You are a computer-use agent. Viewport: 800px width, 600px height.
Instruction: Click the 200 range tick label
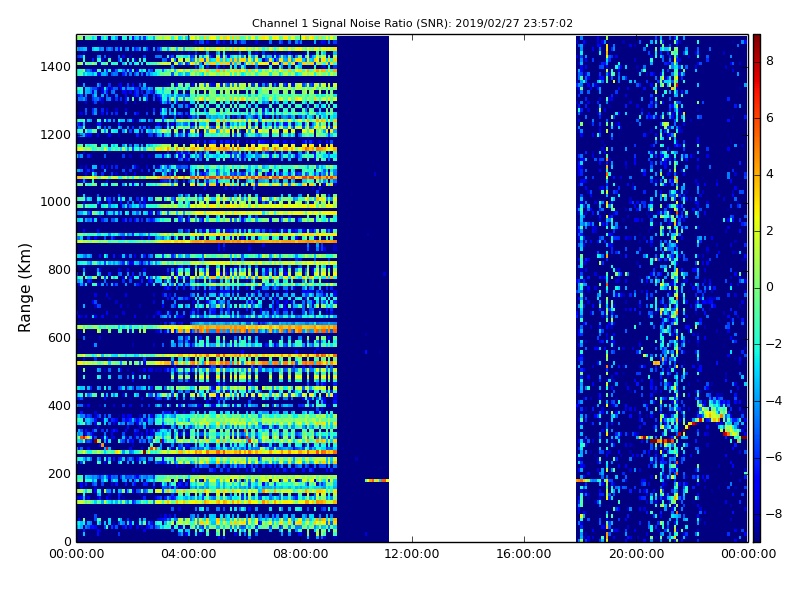(x=60, y=473)
